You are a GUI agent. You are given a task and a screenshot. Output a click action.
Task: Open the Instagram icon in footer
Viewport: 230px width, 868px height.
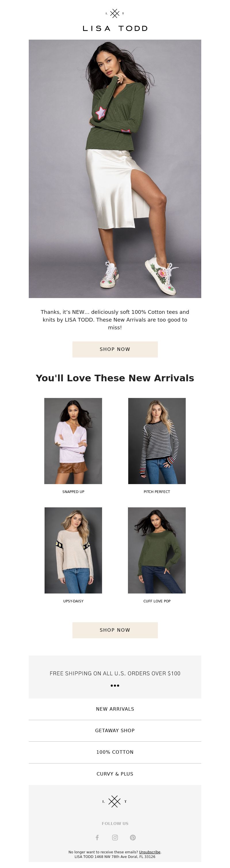click(x=115, y=837)
